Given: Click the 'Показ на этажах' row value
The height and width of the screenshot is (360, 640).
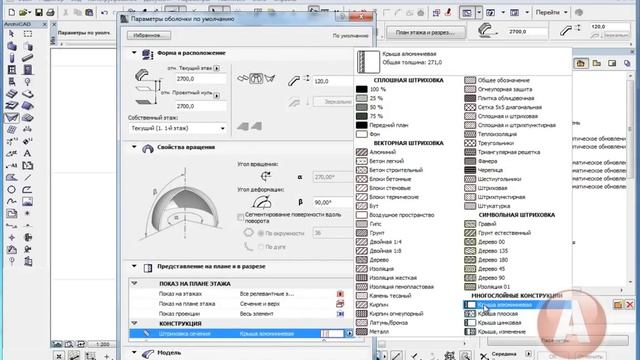Looking at the screenshot, I should click(x=267, y=294).
